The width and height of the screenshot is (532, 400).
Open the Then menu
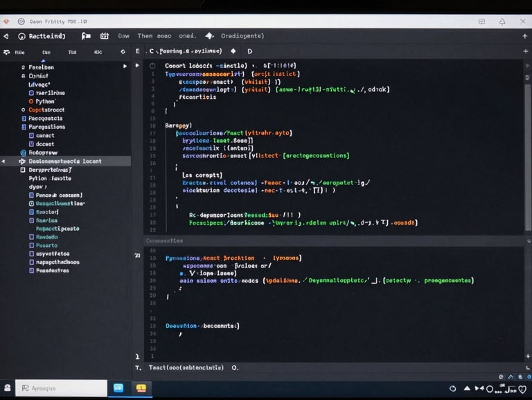point(145,36)
